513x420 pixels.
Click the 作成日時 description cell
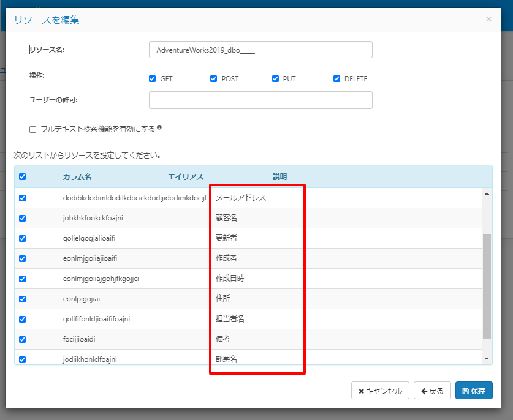pyautogui.click(x=230, y=279)
